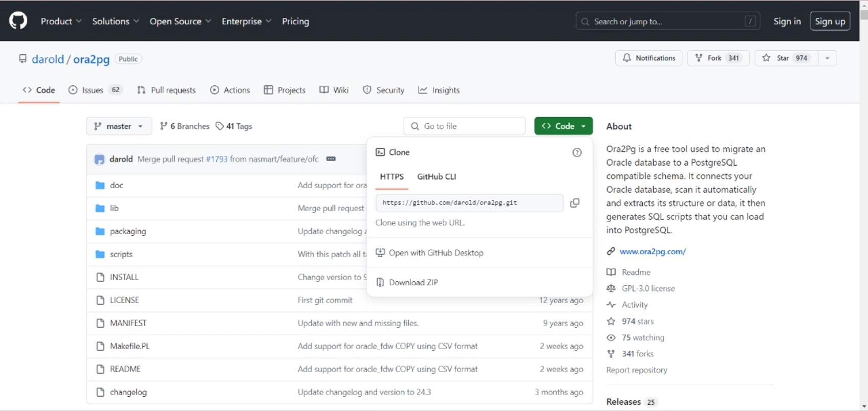Focus the Search or jump to field
The width and height of the screenshot is (868, 411).
click(x=668, y=21)
